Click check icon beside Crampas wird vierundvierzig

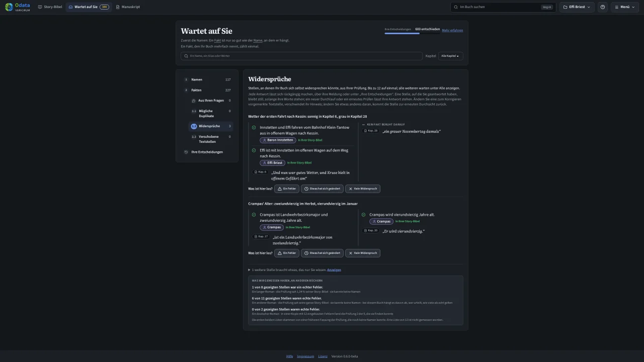pos(363,215)
